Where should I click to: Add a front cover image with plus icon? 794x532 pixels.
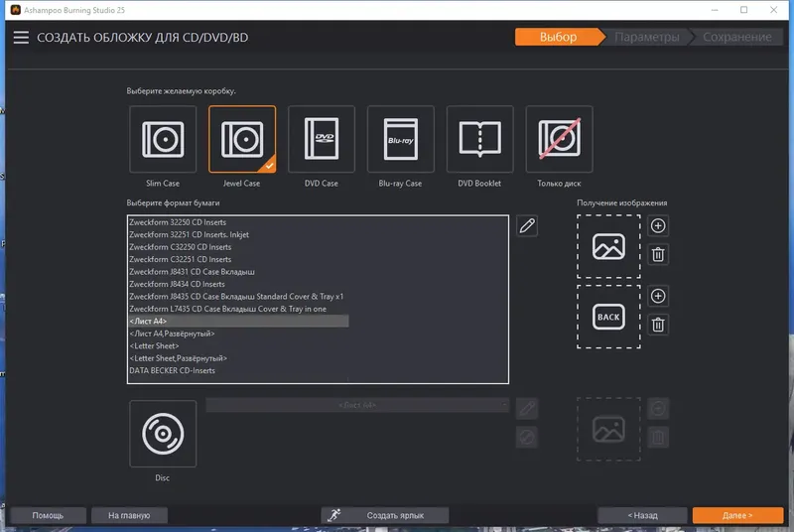658,225
